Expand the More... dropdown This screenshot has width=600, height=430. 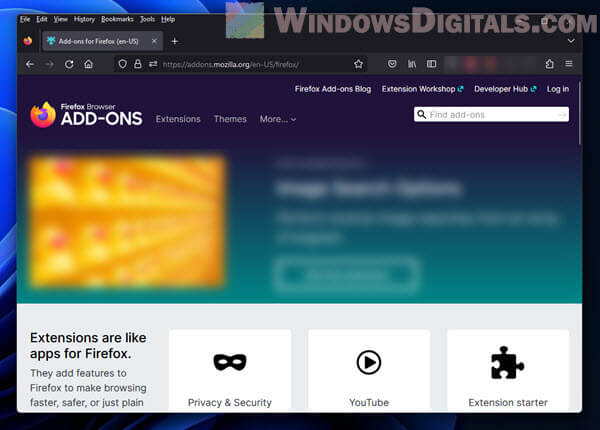[x=278, y=119]
